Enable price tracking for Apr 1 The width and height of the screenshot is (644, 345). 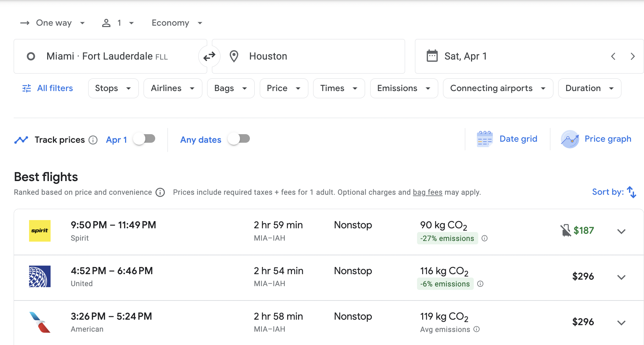(144, 139)
